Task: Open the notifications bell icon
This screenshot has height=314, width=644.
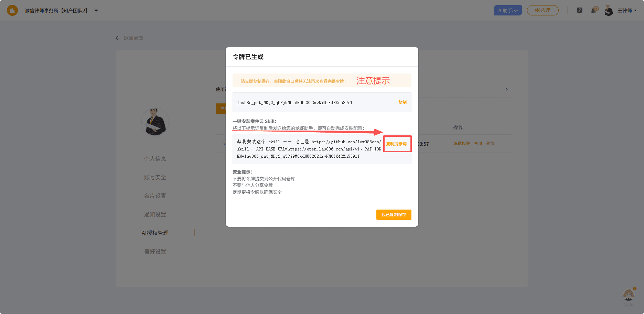Action: 594,10
